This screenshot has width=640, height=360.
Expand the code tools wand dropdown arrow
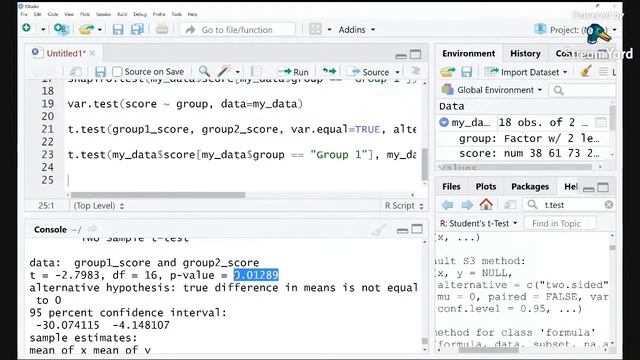pos(238,72)
